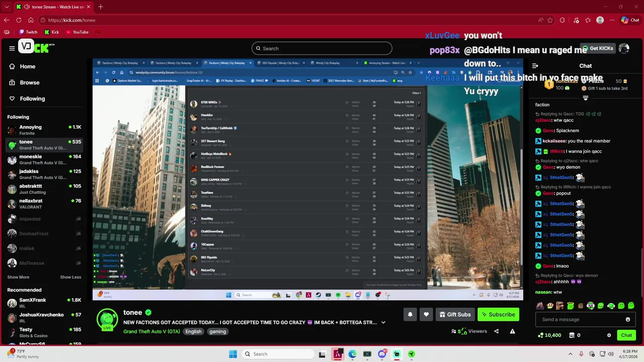Click the Send a message chat field
The image size is (644, 362).
(x=579, y=319)
